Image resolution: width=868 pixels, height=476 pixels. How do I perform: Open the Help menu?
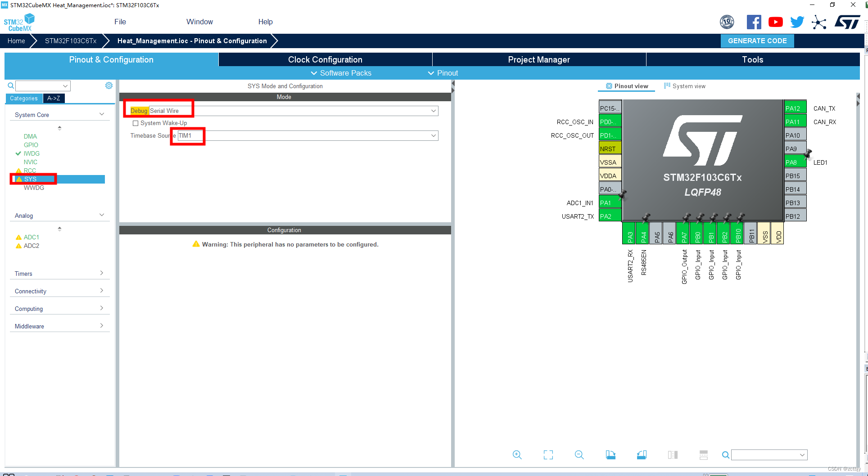[265, 22]
